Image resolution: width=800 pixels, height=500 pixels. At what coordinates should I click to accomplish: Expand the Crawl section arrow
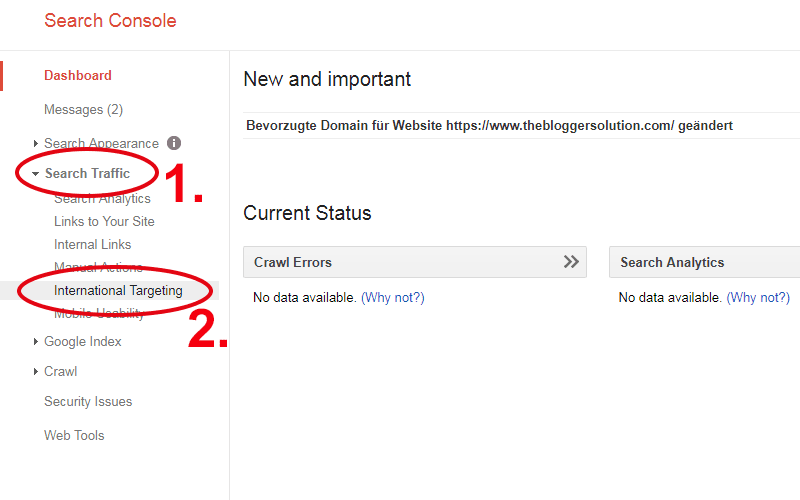(36, 371)
